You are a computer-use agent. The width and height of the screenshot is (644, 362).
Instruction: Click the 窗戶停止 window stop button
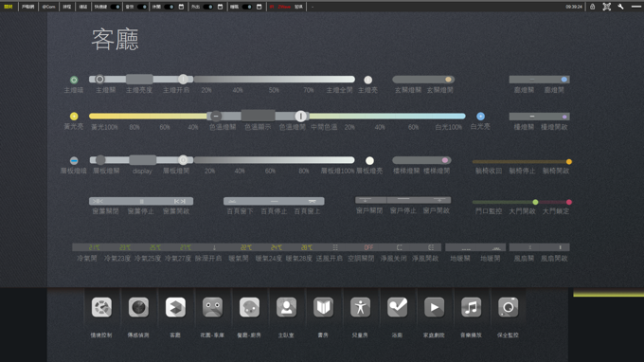point(403,200)
